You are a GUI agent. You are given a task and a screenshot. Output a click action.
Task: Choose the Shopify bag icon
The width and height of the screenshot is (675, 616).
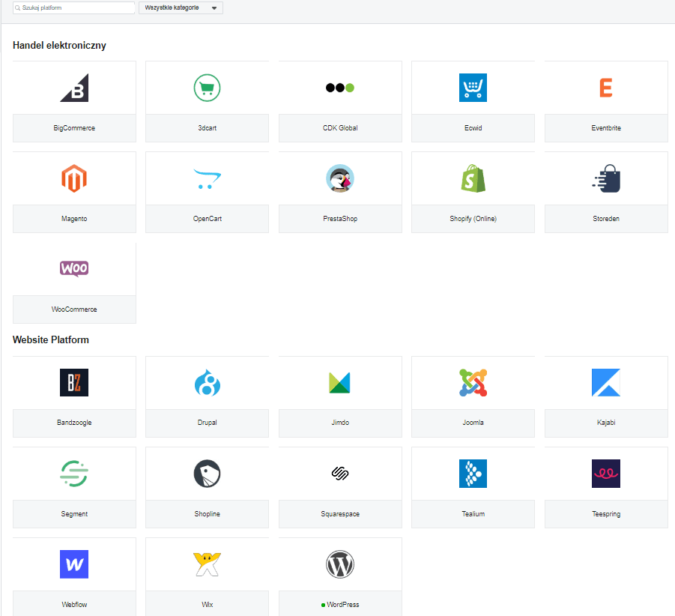[473, 178]
